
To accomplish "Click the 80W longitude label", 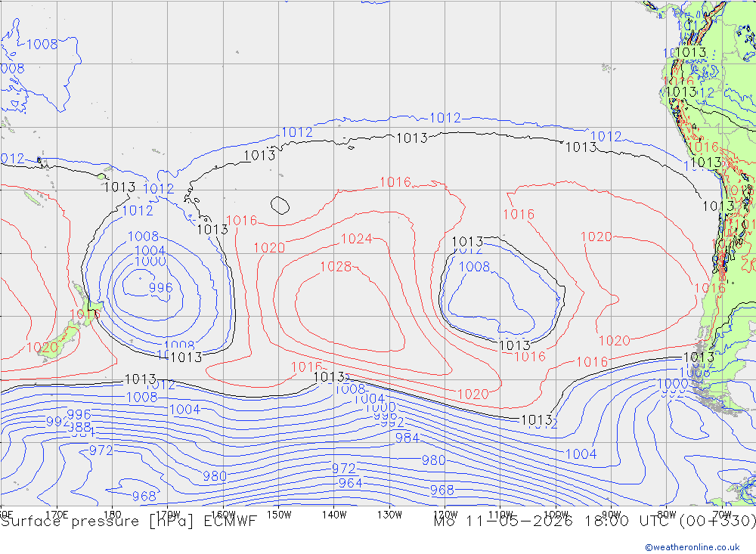I will pos(667,515).
